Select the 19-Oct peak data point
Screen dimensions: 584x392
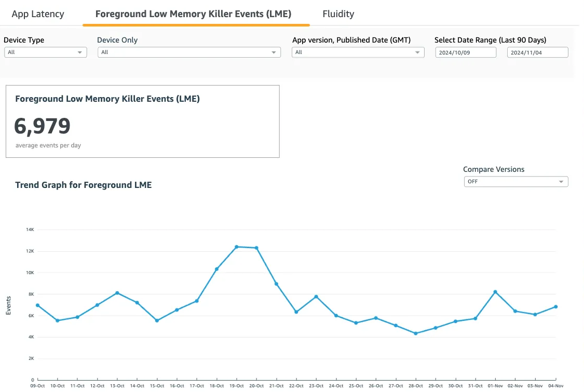[x=237, y=247]
